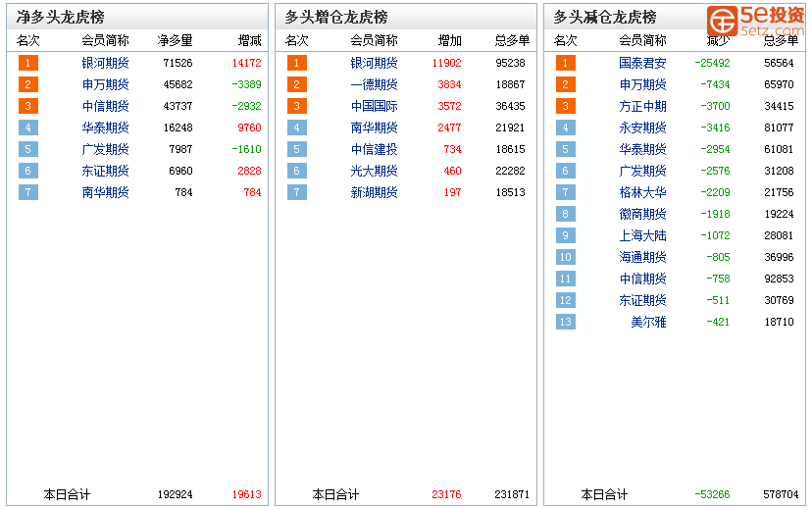Select 南华期货 in 多头增仓龙虎榜
Image resolution: width=812 pixels, height=509 pixels.
tap(374, 127)
